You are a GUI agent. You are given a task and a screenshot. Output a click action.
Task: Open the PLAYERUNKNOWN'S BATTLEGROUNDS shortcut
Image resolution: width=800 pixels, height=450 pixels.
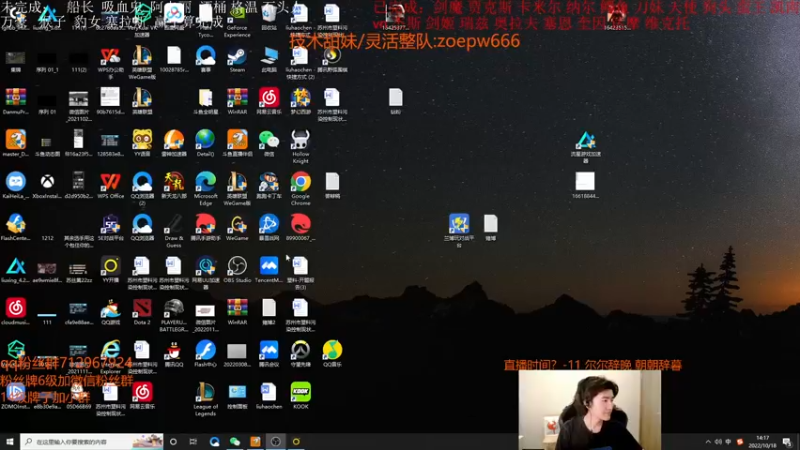(174, 316)
